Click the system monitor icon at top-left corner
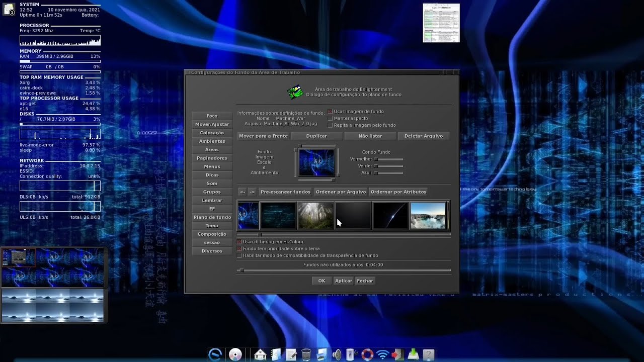The width and height of the screenshot is (644, 362). [9, 9]
